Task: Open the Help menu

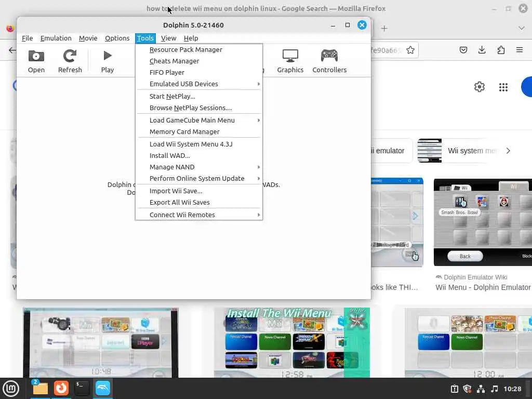Action: point(191,38)
